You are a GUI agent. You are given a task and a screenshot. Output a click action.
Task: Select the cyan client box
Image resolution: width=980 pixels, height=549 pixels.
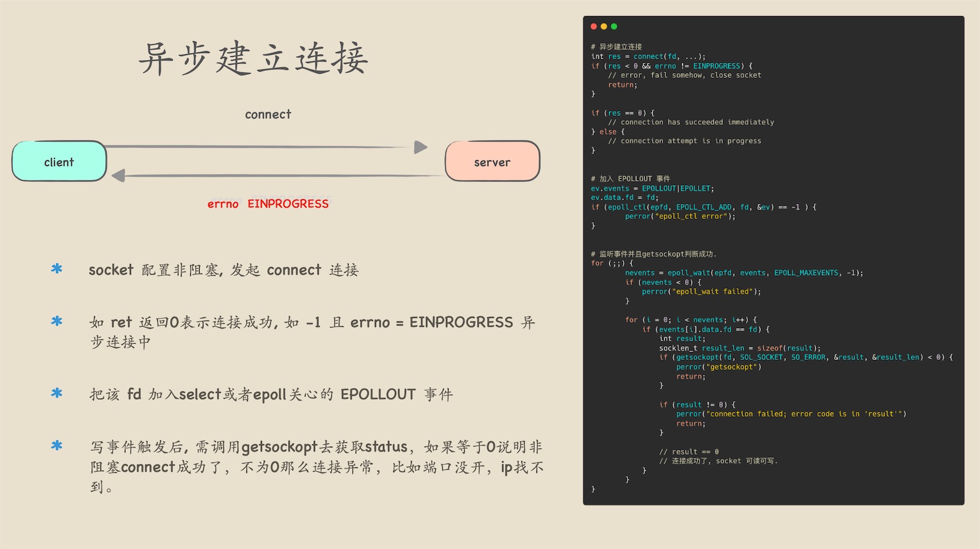(x=59, y=162)
